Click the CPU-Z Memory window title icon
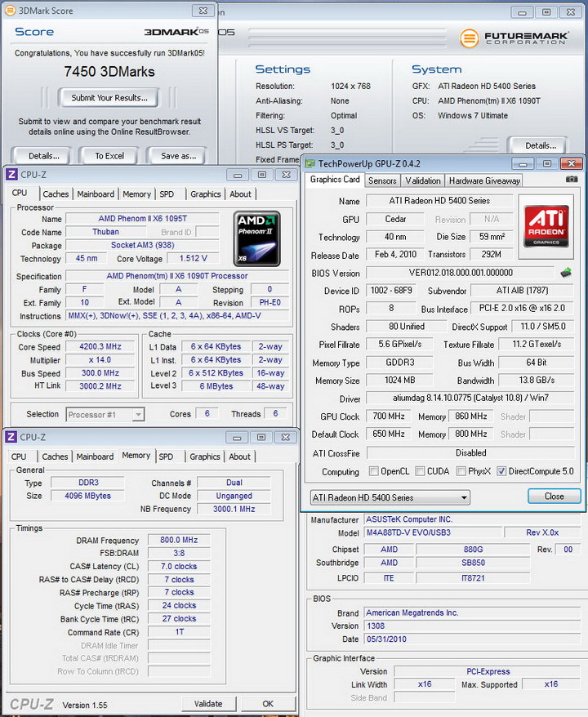Viewport: 588px width, 717px height. (x=11, y=437)
